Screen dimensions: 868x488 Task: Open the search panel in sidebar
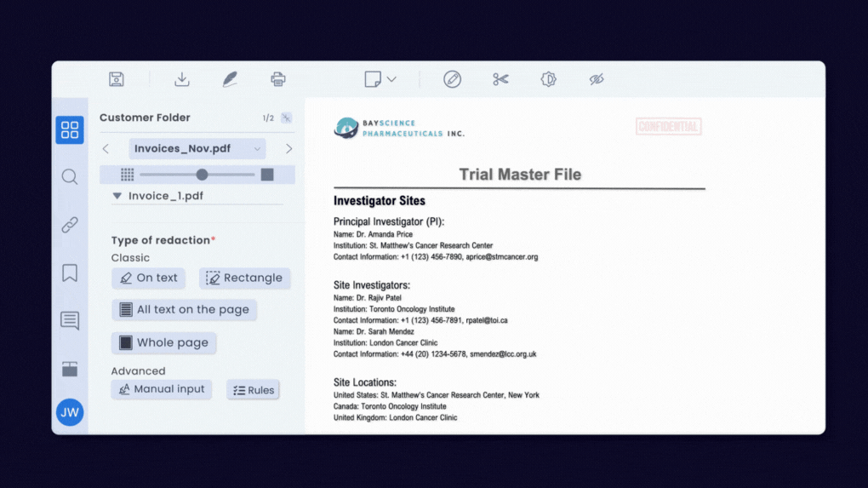click(x=70, y=177)
